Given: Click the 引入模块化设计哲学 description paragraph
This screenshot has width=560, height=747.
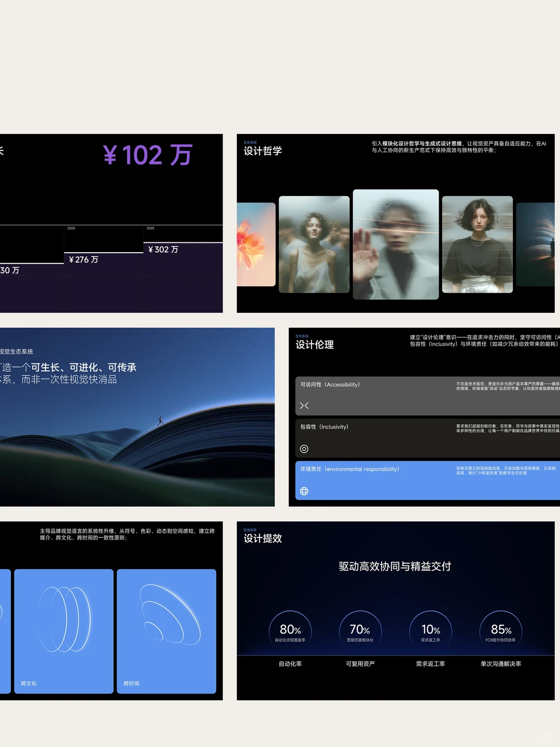Looking at the screenshot, I should (459, 147).
